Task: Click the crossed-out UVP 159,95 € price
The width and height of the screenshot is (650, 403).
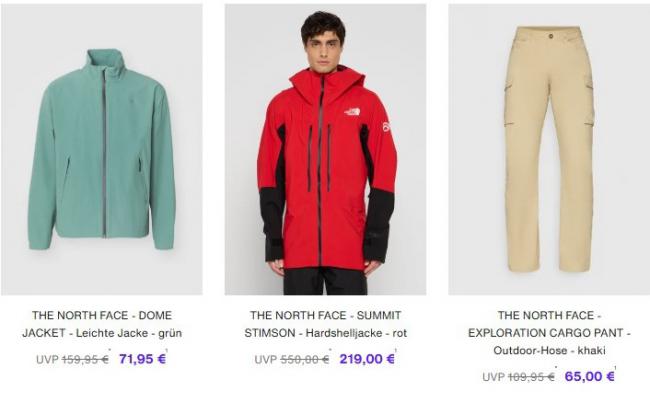Action: [73, 359]
